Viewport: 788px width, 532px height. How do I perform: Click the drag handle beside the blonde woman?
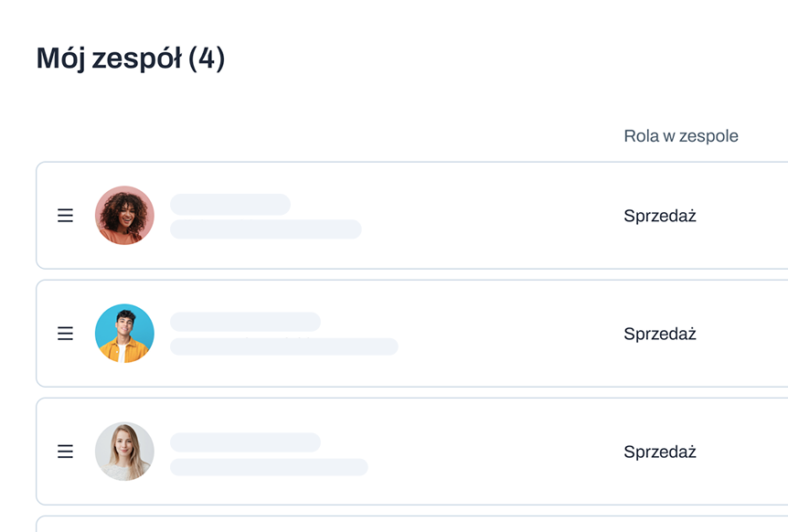pos(65,452)
